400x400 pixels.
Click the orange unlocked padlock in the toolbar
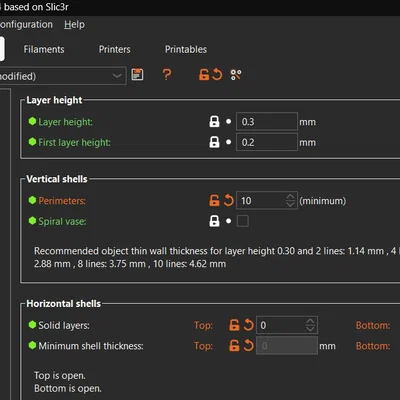(x=204, y=74)
